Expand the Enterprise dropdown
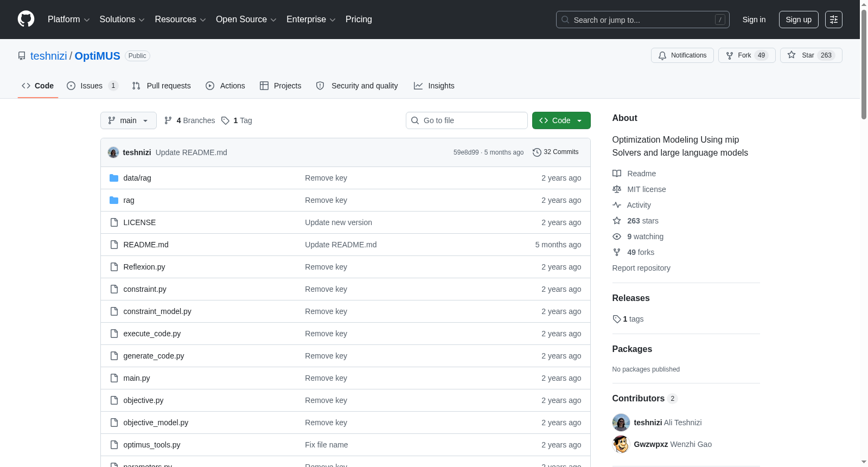The width and height of the screenshot is (868, 467). (311, 20)
